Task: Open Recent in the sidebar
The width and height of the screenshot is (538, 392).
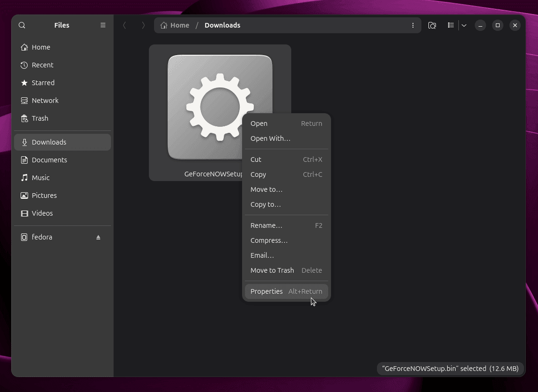Action: (62, 65)
